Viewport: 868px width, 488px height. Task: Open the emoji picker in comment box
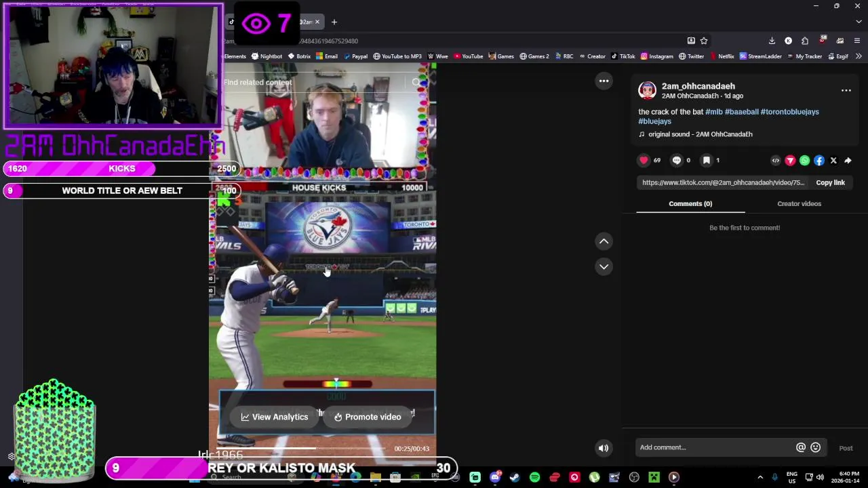tap(816, 447)
